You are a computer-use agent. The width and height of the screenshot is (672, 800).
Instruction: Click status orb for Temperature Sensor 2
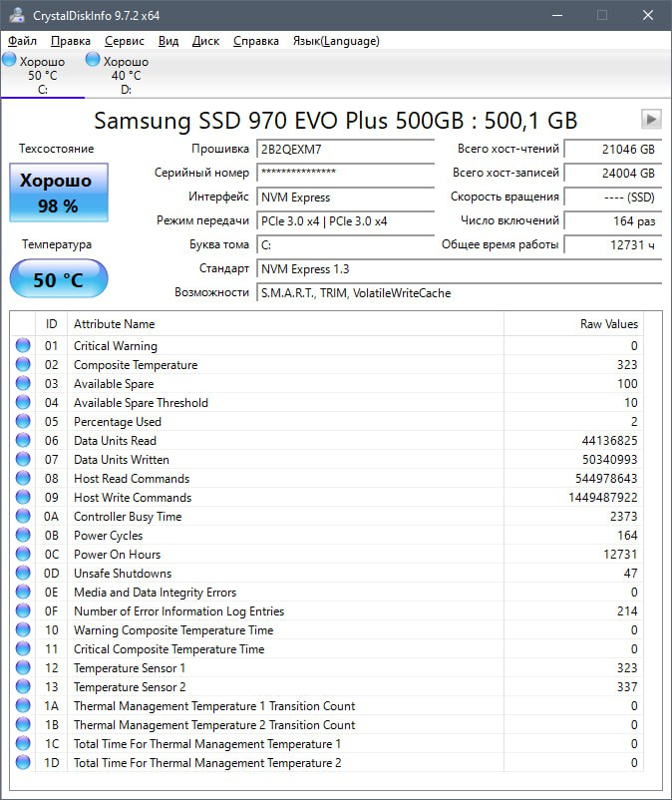(x=23, y=686)
